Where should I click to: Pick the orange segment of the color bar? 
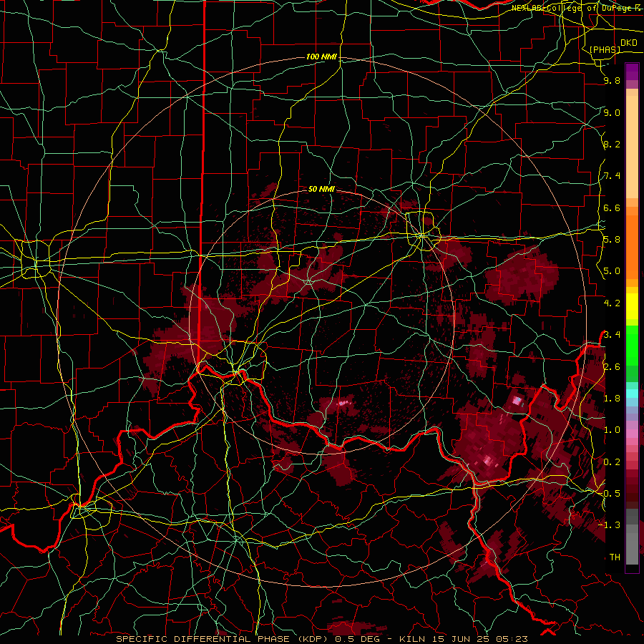[x=632, y=246]
